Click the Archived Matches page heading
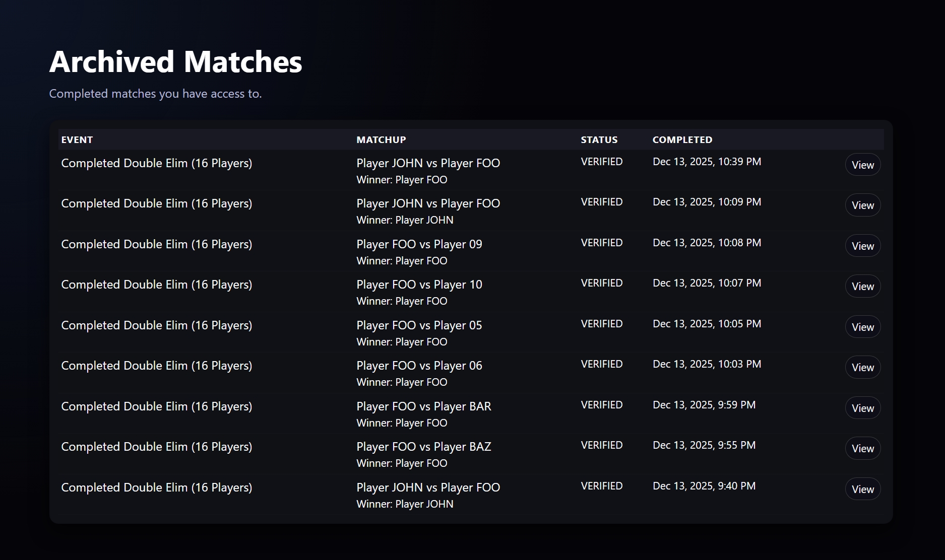 pyautogui.click(x=175, y=62)
